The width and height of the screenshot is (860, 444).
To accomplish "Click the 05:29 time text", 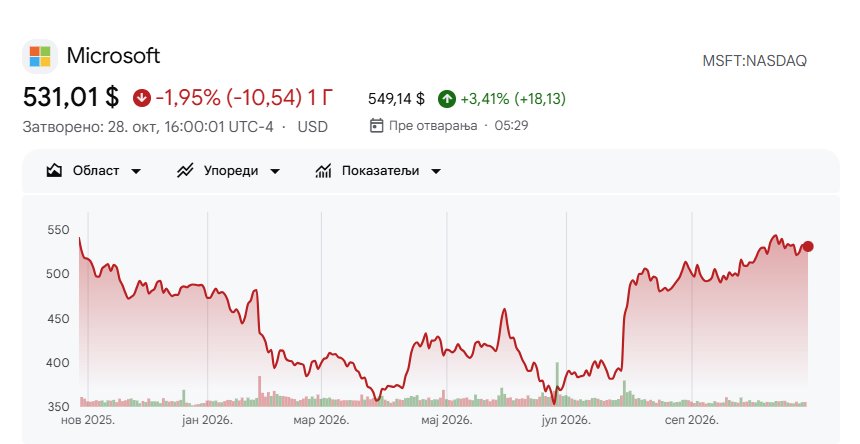I will click(x=511, y=126).
